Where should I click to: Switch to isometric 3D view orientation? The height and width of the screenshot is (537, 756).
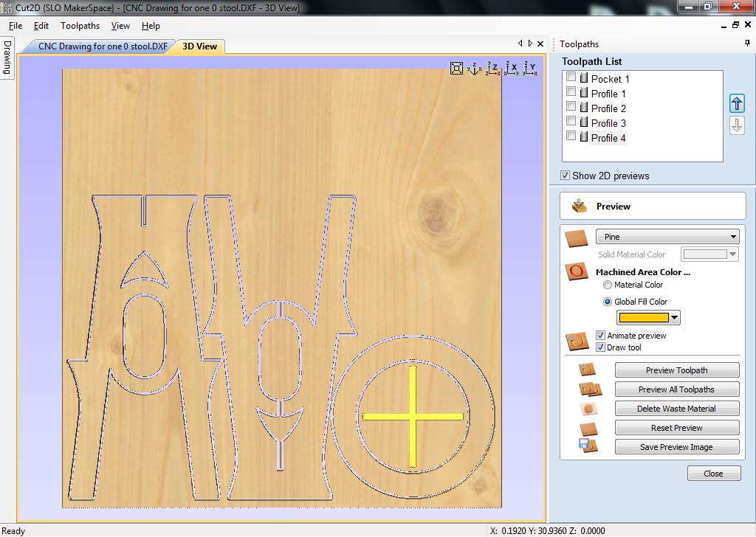[x=475, y=68]
